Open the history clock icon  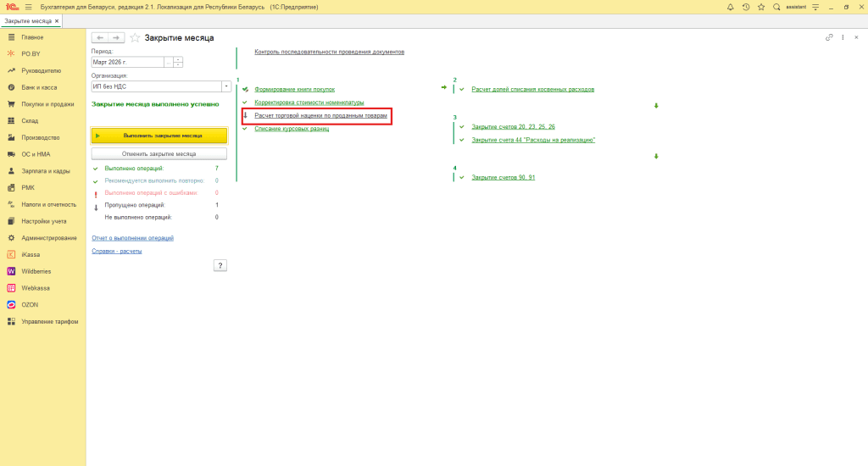[746, 7]
